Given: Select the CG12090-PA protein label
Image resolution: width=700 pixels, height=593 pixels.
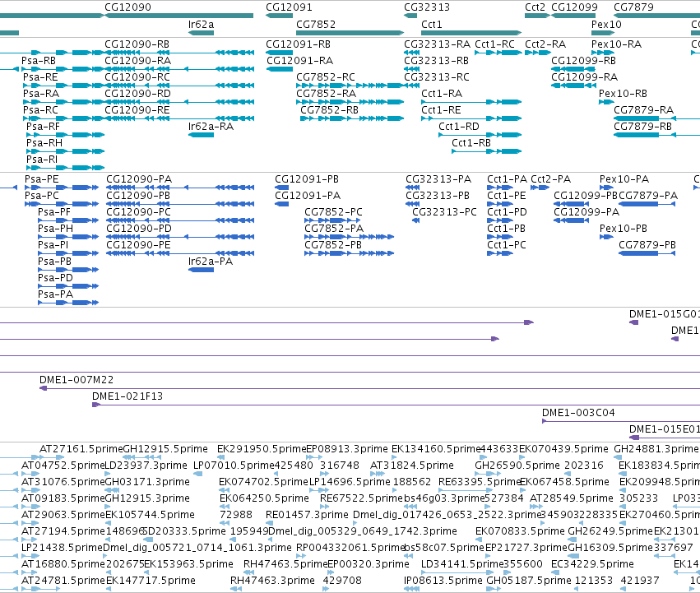Looking at the screenshot, I should click(139, 179).
